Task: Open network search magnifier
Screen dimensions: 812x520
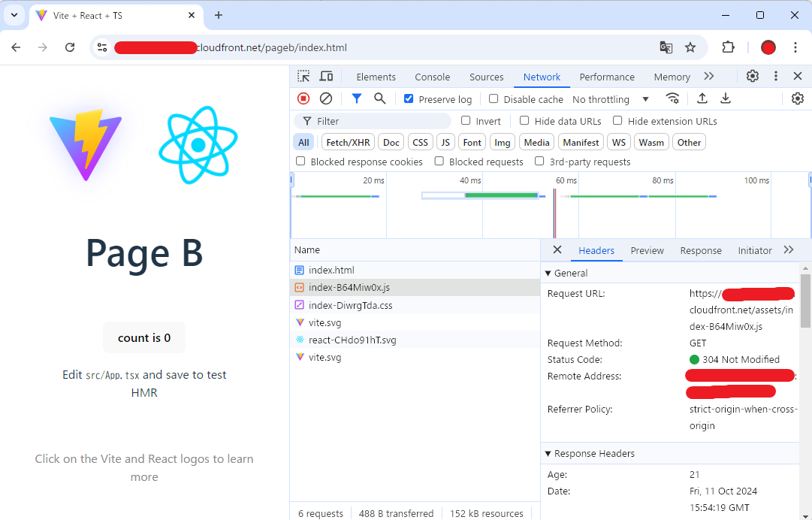Action: coord(379,98)
